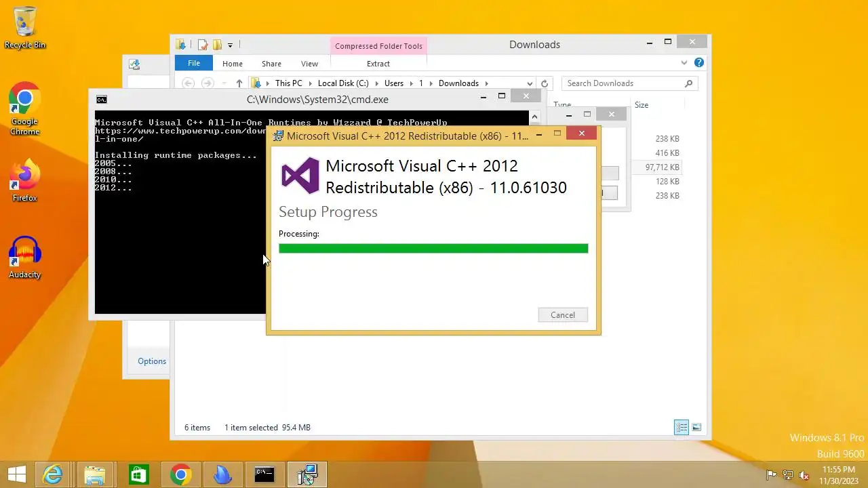Viewport: 868px width, 488px height.
Task: Click the green setup progress bar
Action: tap(433, 249)
